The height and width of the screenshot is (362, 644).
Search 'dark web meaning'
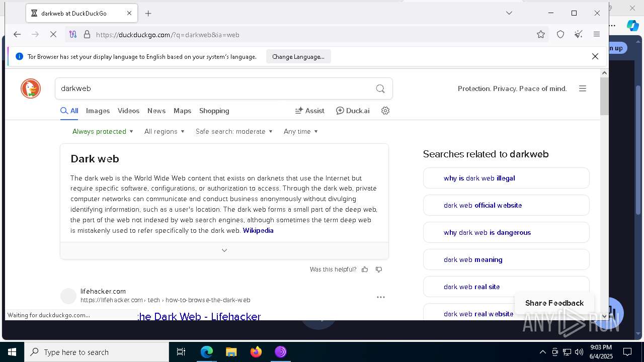pos(506,259)
